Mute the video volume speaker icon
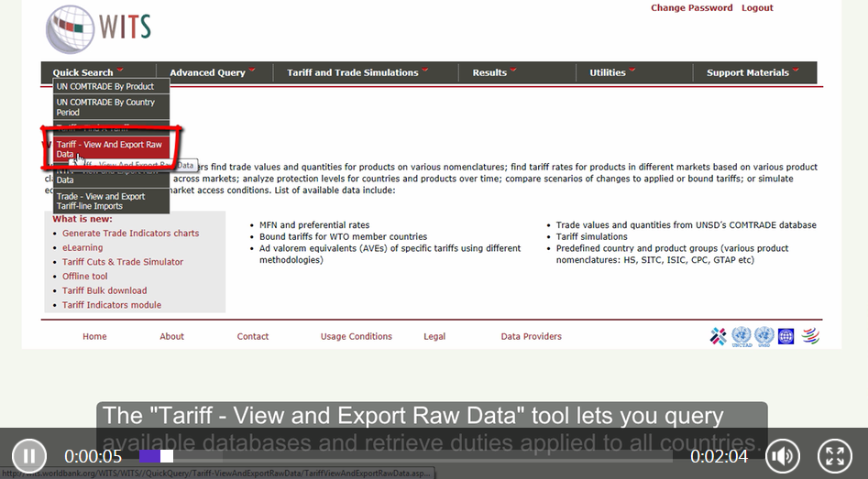The image size is (868, 479). [782, 455]
